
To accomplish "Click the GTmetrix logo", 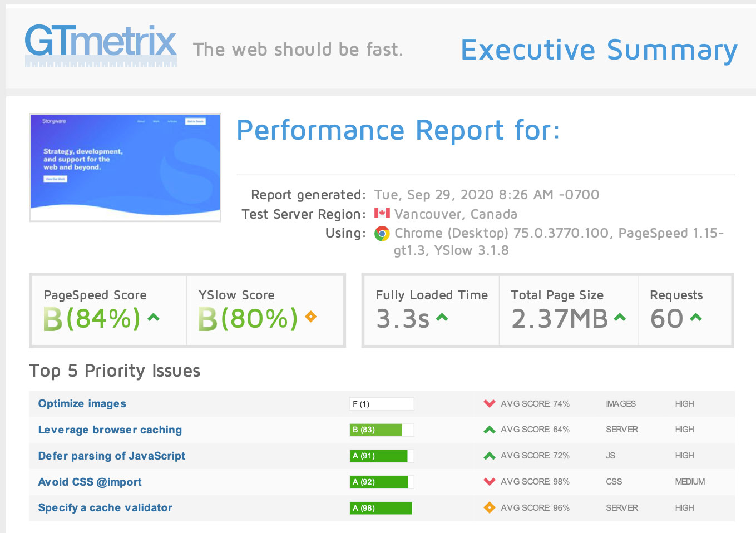I will 101,46.
